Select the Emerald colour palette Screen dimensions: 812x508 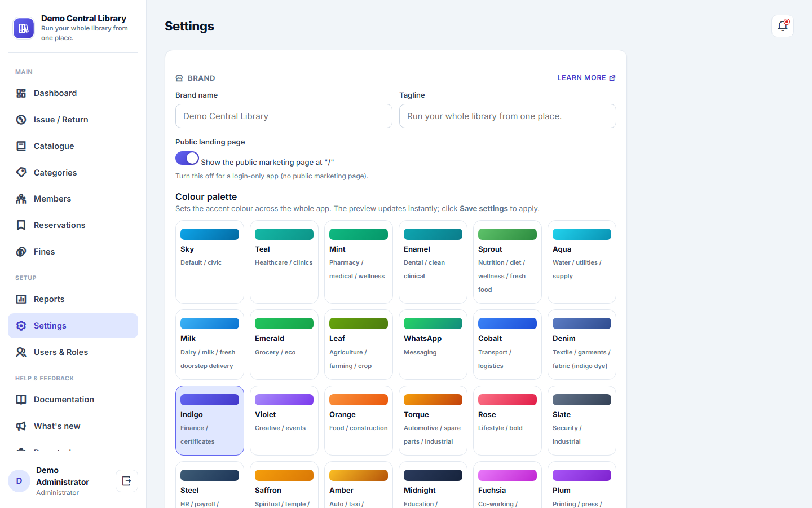(284, 344)
